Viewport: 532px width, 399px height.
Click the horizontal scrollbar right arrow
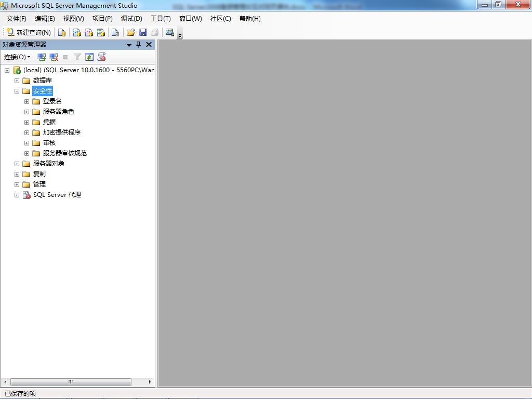pyautogui.click(x=150, y=382)
